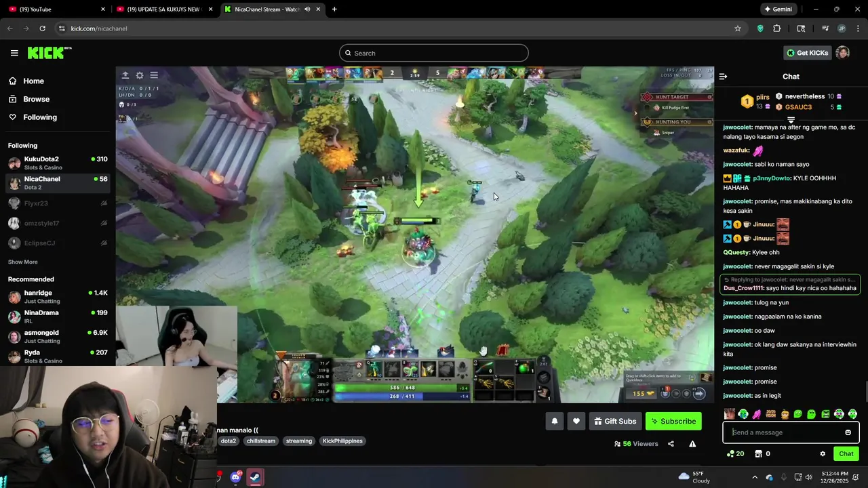Click the green Chat send button
The height and width of the screenshot is (488, 868).
[x=846, y=454]
